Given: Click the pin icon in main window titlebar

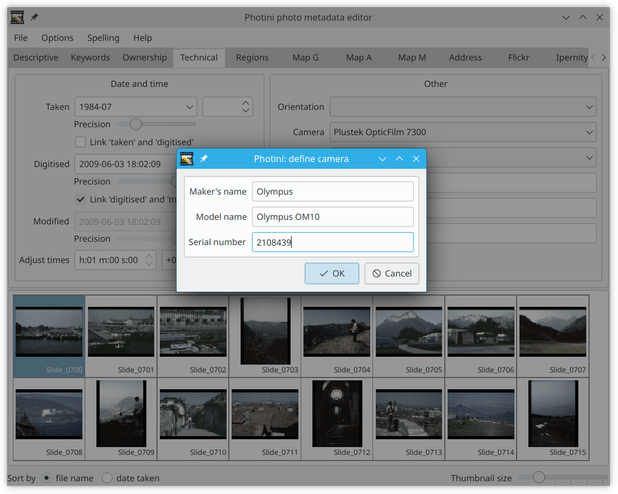Looking at the screenshot, I should (35, 17).
